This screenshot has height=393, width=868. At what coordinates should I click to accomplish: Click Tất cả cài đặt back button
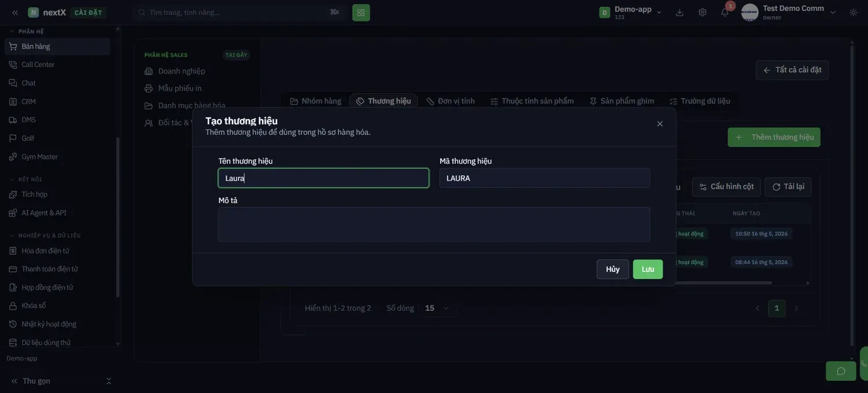(792, 70)
